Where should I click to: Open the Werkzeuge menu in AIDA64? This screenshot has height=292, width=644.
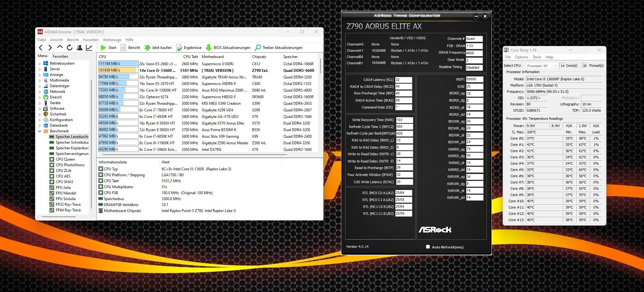[112, 40]
